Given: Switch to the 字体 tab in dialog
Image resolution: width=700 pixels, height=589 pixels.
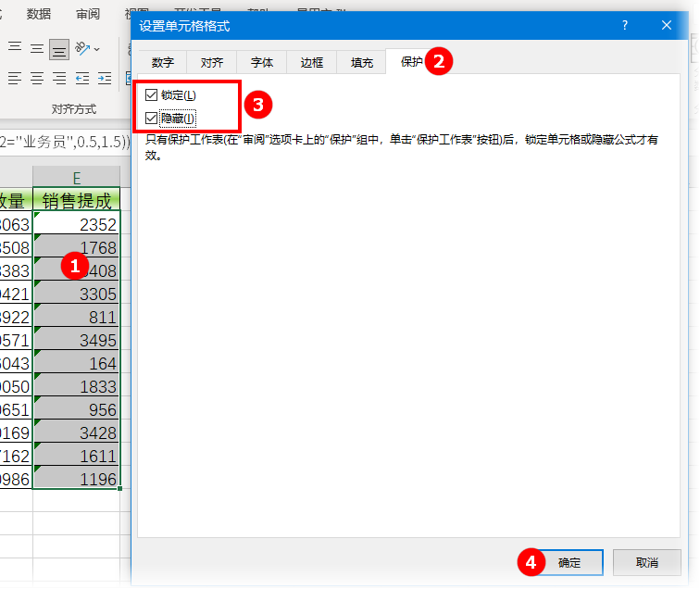Looking at the screenshot, I should coord(262,62).
